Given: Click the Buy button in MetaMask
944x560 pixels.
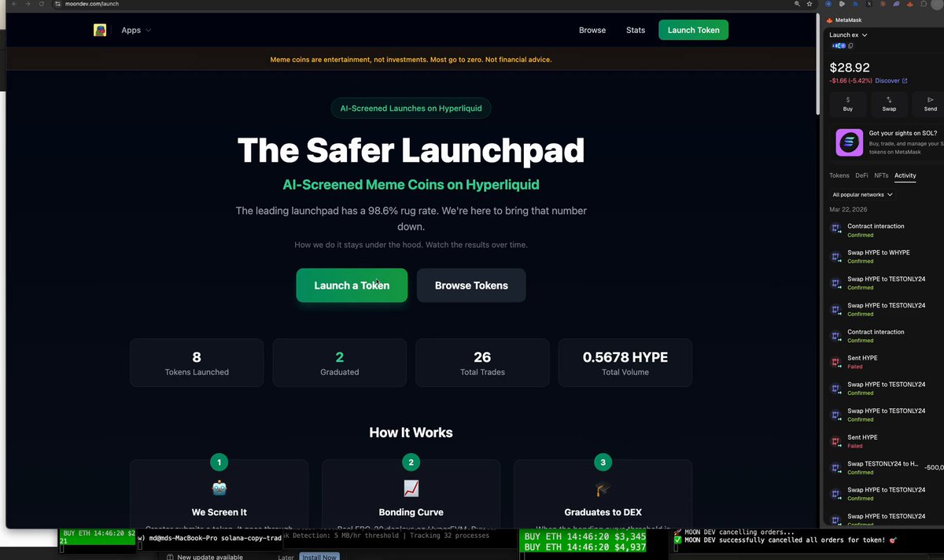Looking at the screenshot, I should tap(848, 104).
